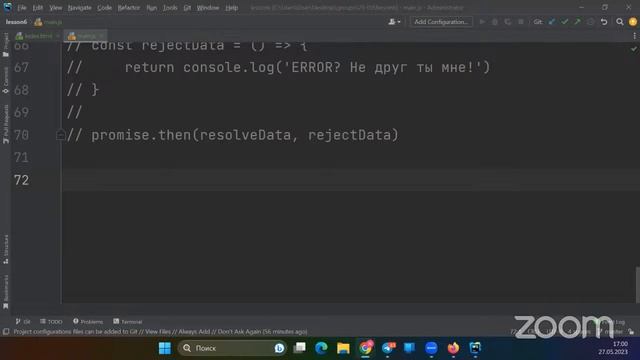640x360 pixels.
Task: Open the Project tool window sidebar button
Action: click(6, 45)
